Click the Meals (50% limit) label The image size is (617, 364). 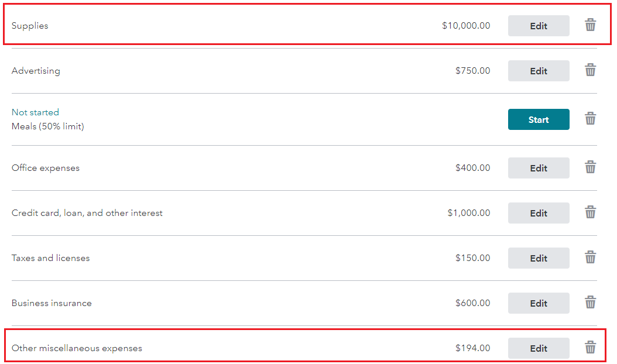point(48,126)
